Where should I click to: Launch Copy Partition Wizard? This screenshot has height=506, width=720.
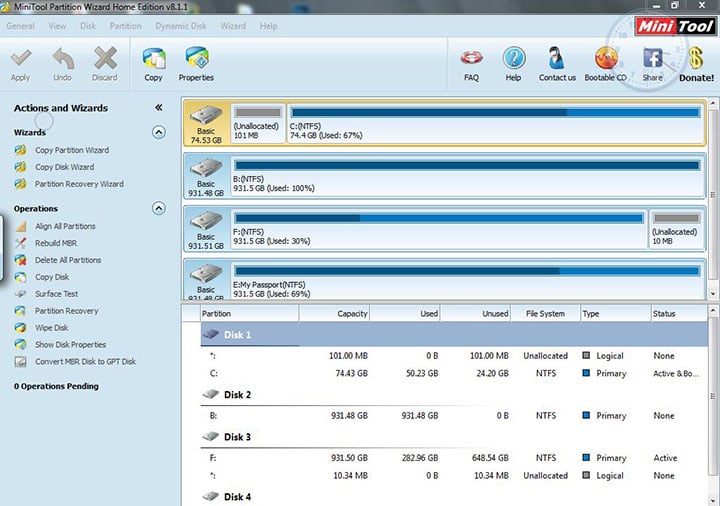(x=72, y=150)
